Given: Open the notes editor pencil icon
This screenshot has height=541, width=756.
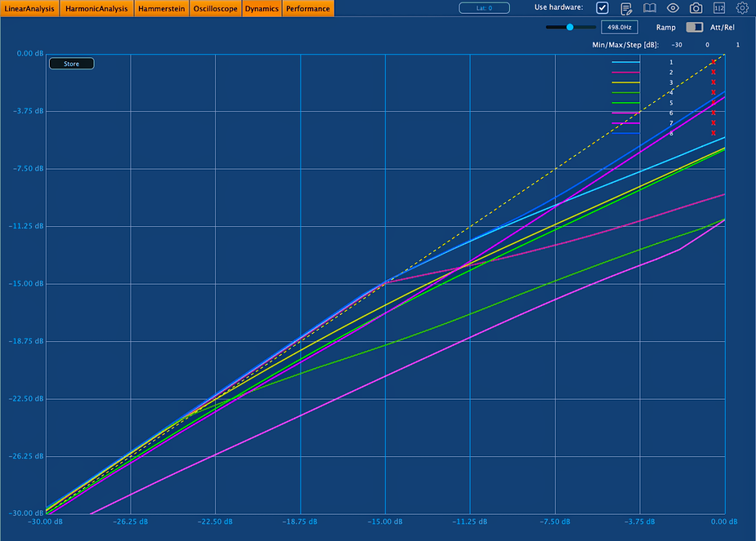Looking at the screenshot, I should coord(626,8).
